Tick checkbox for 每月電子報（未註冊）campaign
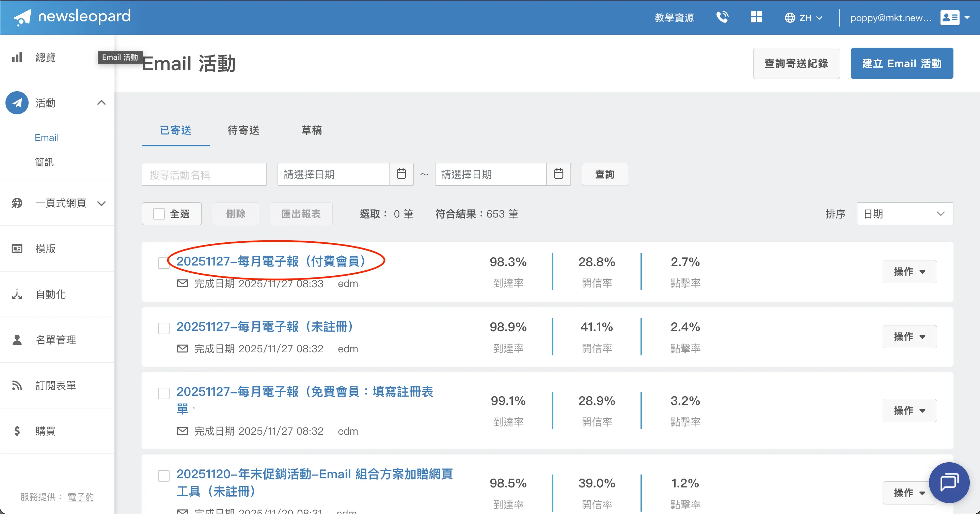The height and width of the screenshot is (514, 980). pos(163,328)
